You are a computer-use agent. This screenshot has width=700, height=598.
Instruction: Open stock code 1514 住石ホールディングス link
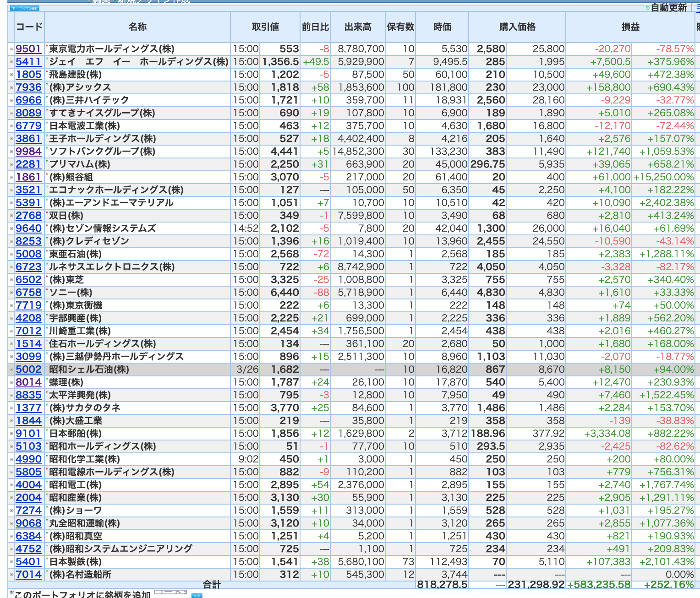(x=28, y=344)
